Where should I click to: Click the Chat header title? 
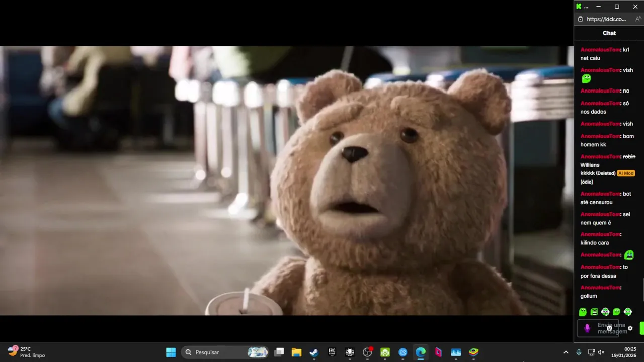coord(609,33)
